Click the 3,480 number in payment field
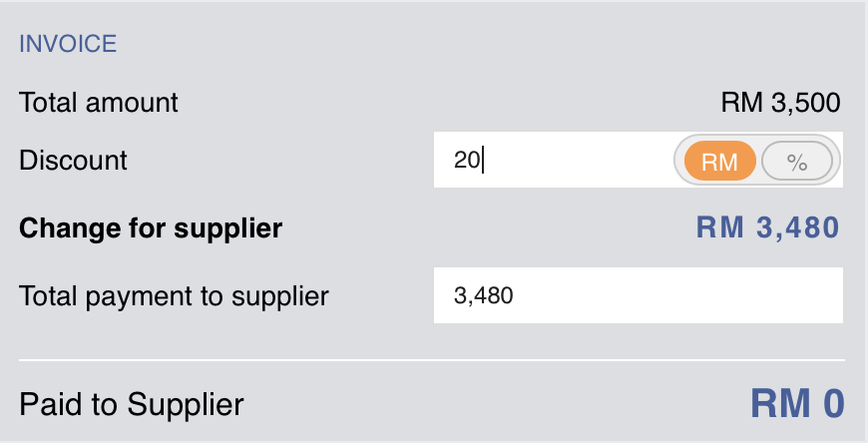Viewport: 868px width, 443px height. (483, 295)
